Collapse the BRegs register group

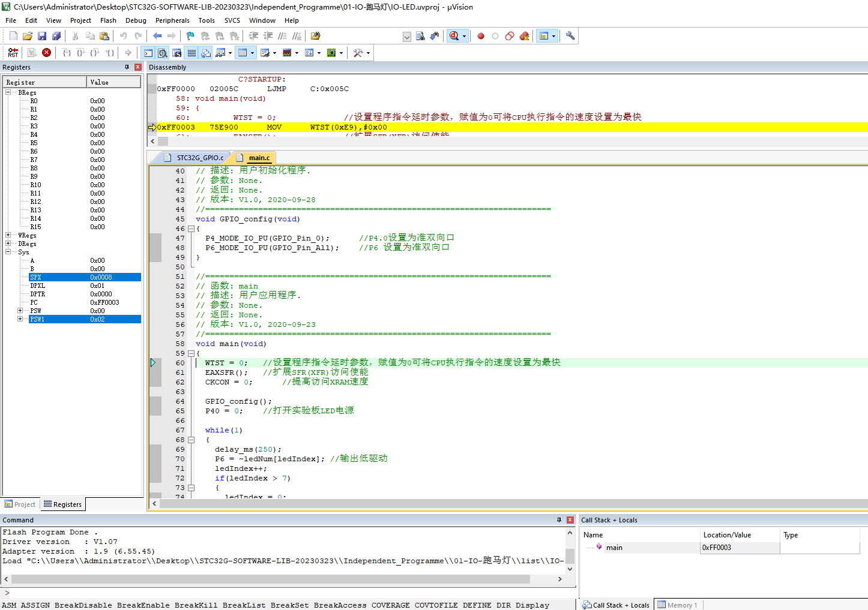pyautogui.click(x=8, y=92)
